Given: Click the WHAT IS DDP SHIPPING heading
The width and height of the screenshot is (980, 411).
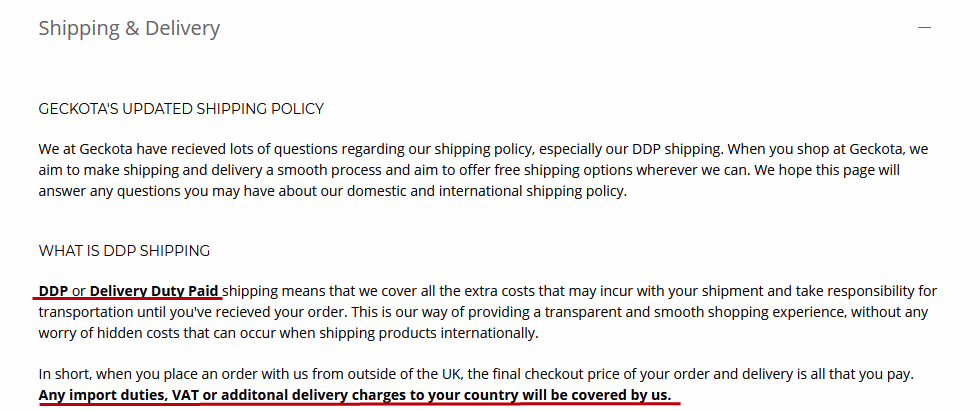Looking at the screenshot, I should point(124,250).
